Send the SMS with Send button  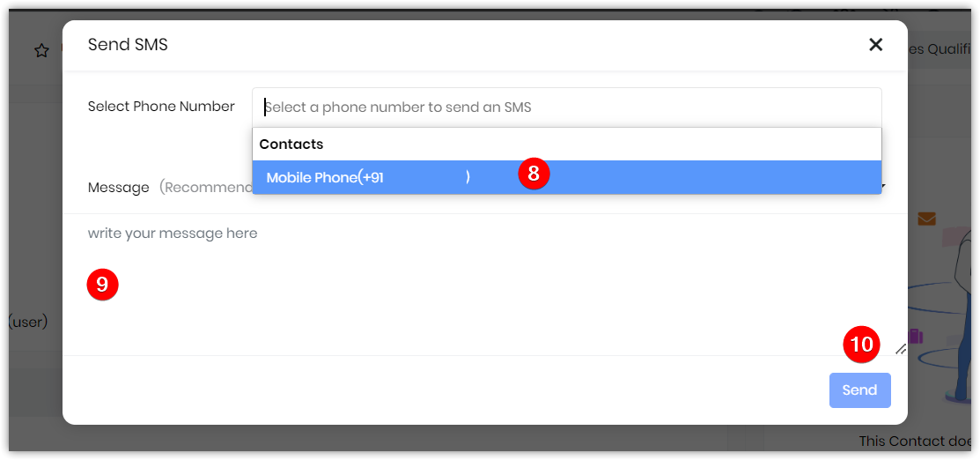[860, 390]
